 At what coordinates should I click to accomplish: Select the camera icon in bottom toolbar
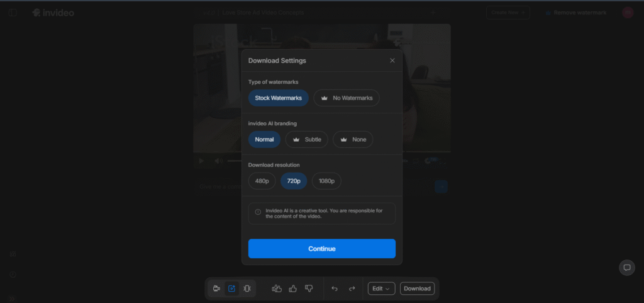click(216, 289)
